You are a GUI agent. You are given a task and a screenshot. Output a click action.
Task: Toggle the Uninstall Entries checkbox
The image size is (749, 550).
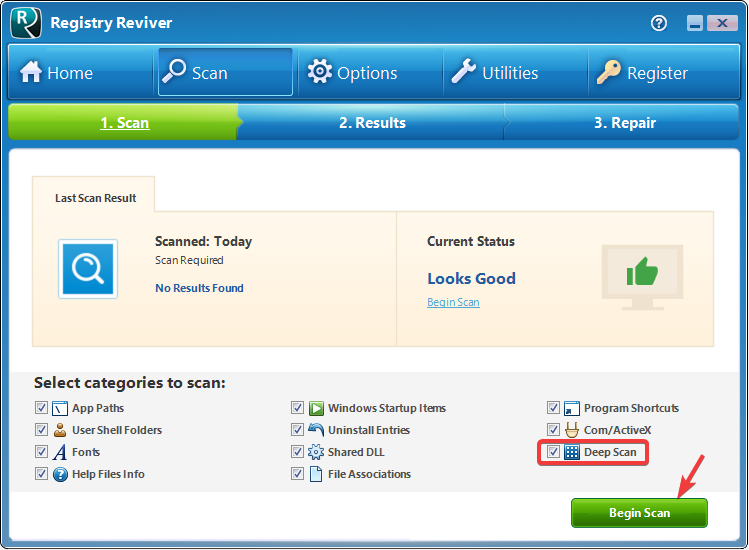[x=298, y=430]
